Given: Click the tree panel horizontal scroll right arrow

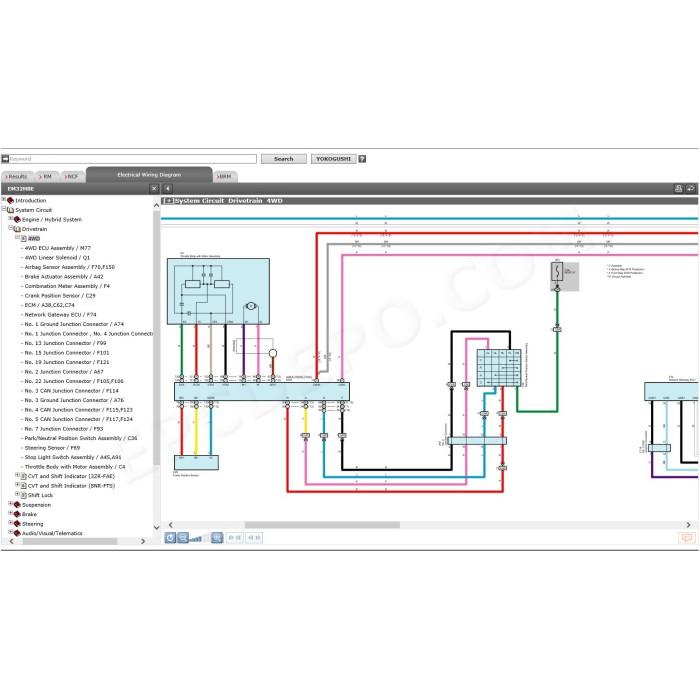Looking at the screenshot, I should [x=143, y=542].
